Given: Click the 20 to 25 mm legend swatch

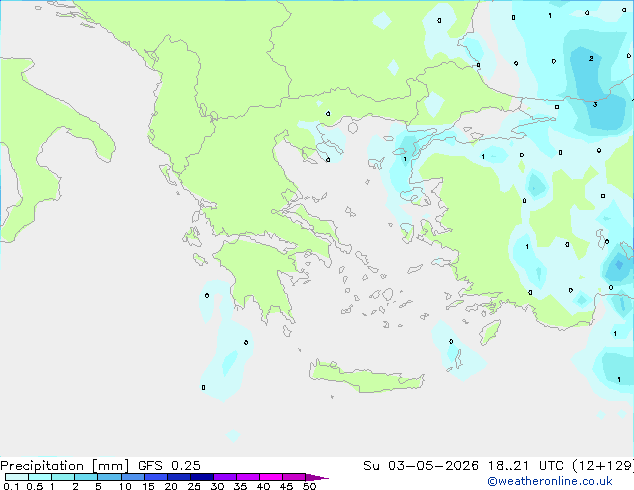Looking at the screenshot, I should (179, 477).
